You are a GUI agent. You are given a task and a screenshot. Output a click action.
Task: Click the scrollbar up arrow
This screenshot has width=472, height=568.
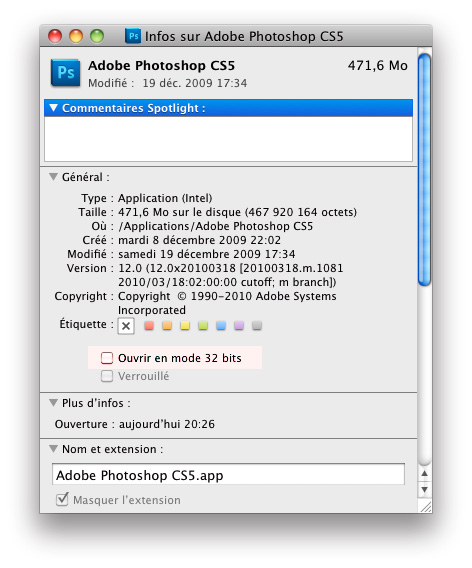coord(425,473)
